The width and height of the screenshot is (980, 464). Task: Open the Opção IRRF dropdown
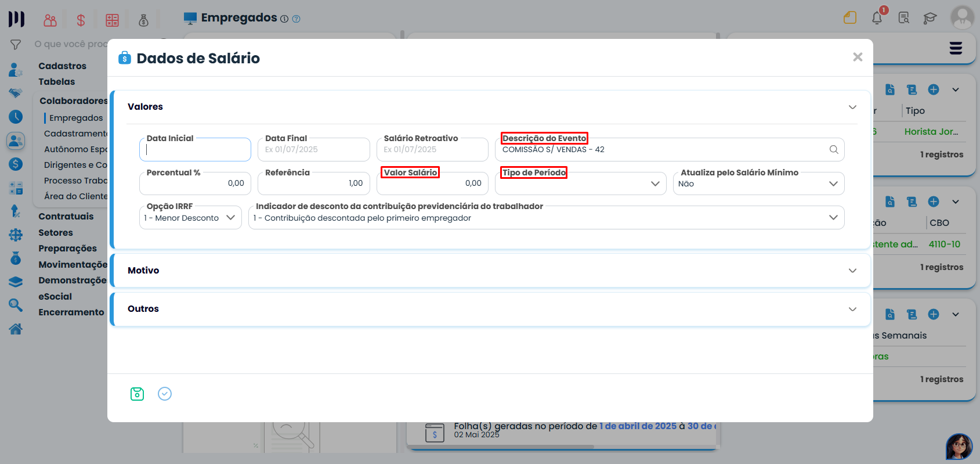coord(190,218)
